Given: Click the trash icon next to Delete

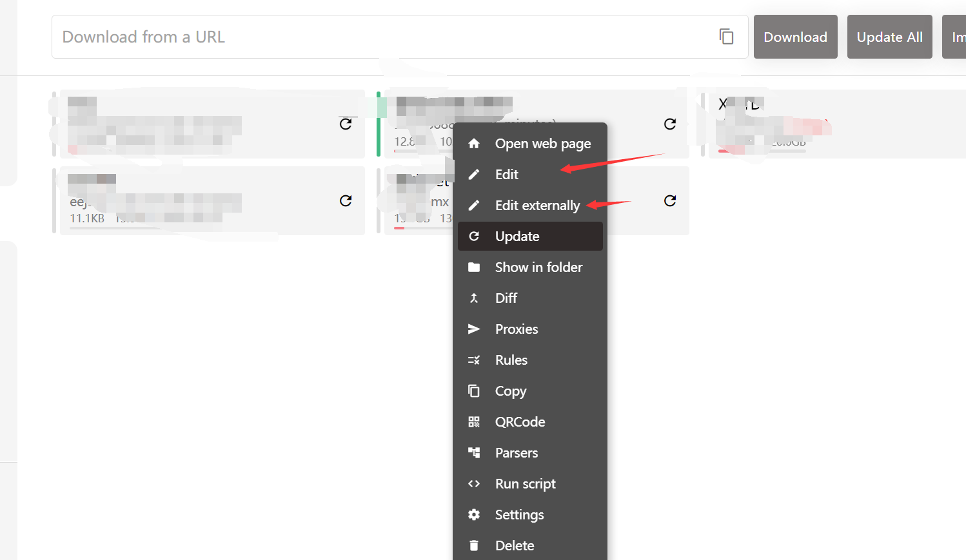Looking at the screenshot, I should (474, 546).
